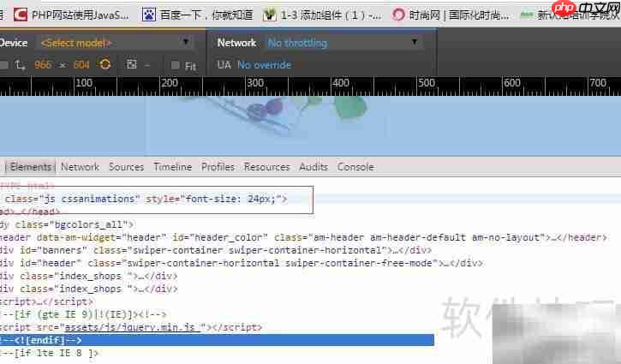
Task: Click the swiper-container-free-mode class text
Action: (358, 263)
